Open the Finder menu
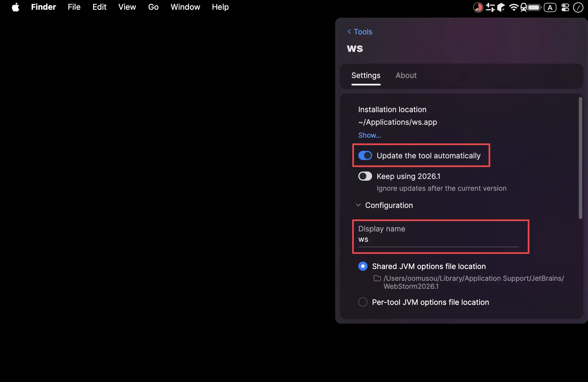Image resolution: width=588 pixels, height=382 pixels. 43,7
